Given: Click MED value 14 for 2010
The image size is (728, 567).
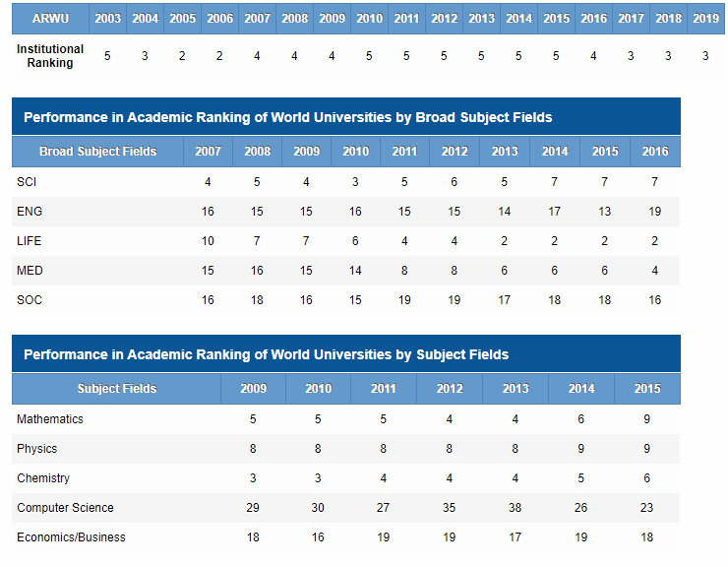Looking at the screenshot, I should click(355, 271).
